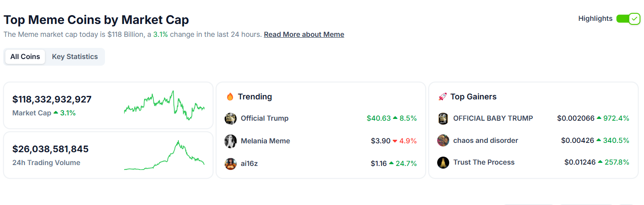Screen dimensions: 644x205
Task: Open the Read More about Meme link
Action: pos(304,34)
